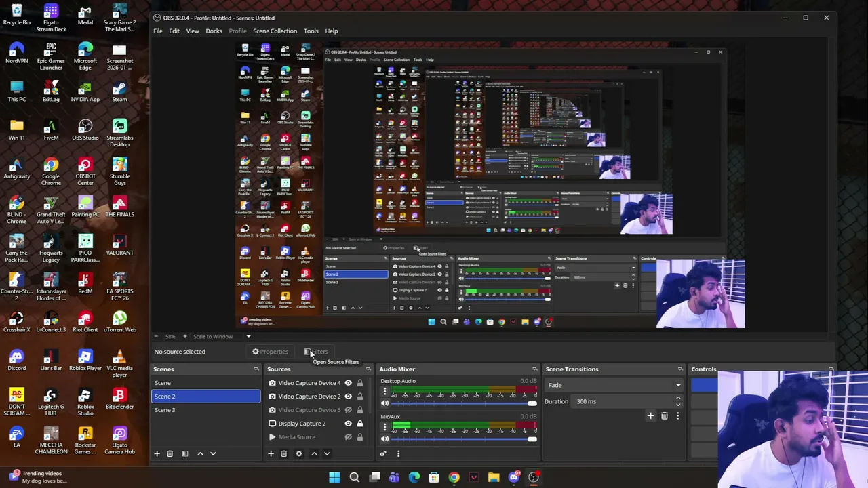Open the preview scaling dropdown arrow
Viewport: 868px width, 488px height.
click(248, 336)
